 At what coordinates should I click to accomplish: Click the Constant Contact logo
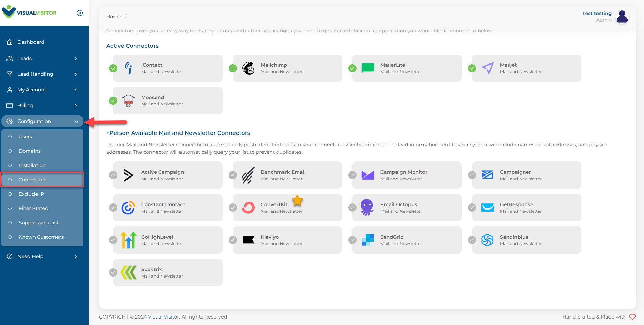point(128,208)
